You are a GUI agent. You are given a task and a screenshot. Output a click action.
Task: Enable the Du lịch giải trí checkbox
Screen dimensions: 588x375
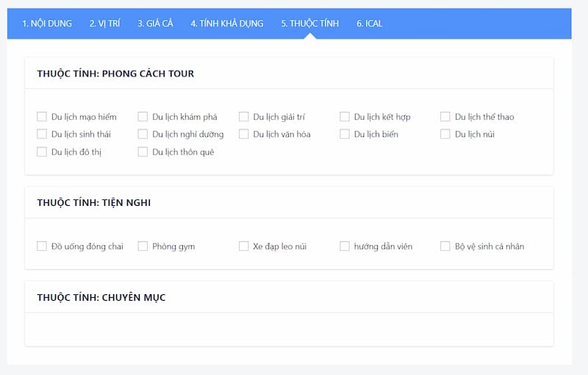tap(244, 117)
